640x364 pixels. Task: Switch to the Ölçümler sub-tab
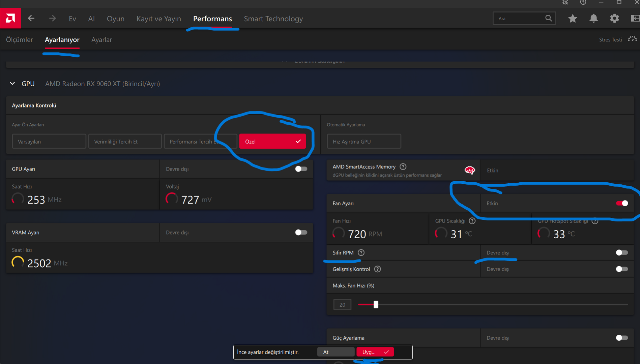click(x=20, y=39)
